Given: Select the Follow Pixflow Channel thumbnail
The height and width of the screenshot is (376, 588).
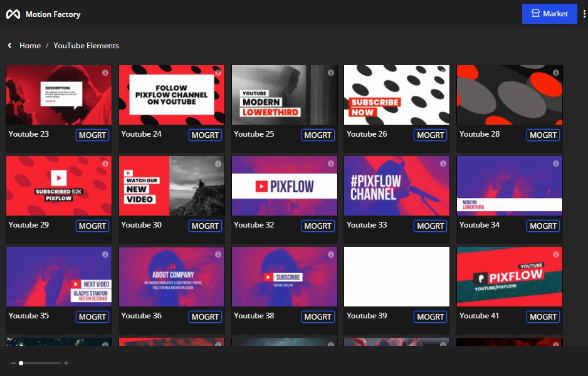Looking at the screenshot, I should [x=172, y=95].
